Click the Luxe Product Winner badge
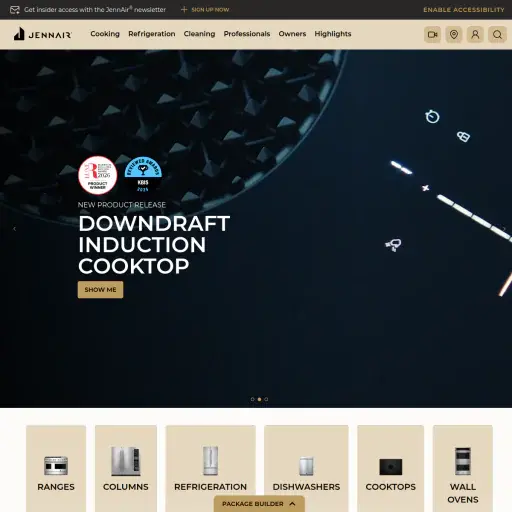Screen dimensions: 512x512 pos(98,175)
